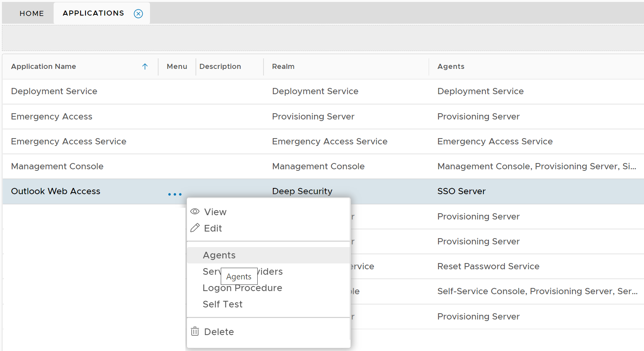The image size is (644, 351).
Task: Click the ascending sort arrow on Application Name
Action: tap(145, 67)
